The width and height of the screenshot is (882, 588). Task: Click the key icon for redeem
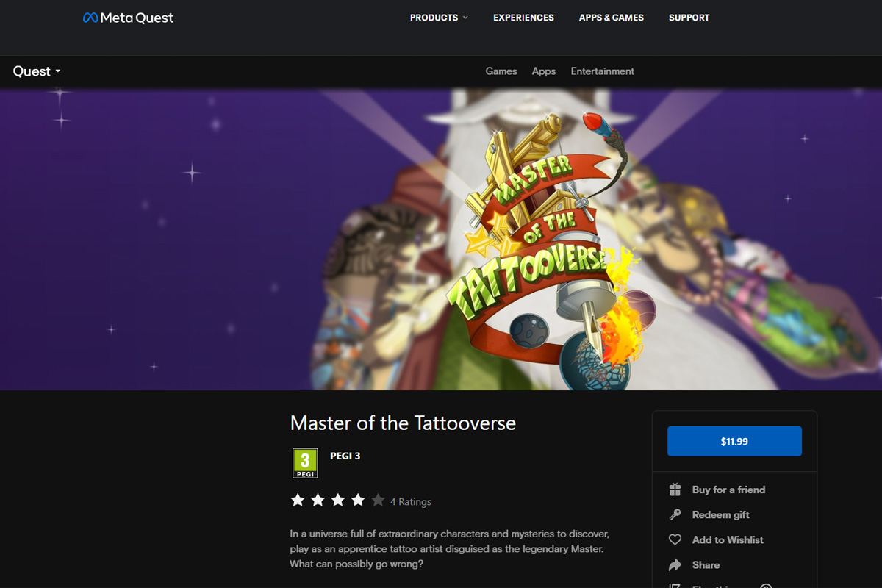[675, 514]
